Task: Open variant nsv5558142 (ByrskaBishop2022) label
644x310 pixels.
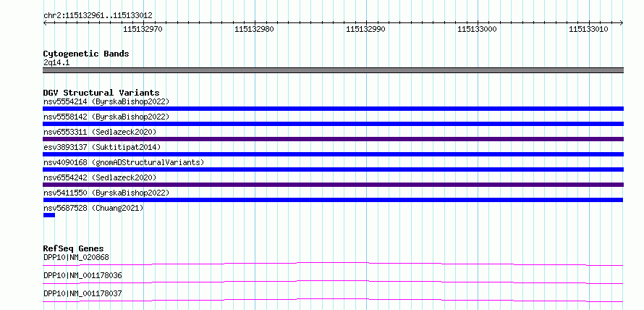Action: pyautogui.click(x=106, y=117)
